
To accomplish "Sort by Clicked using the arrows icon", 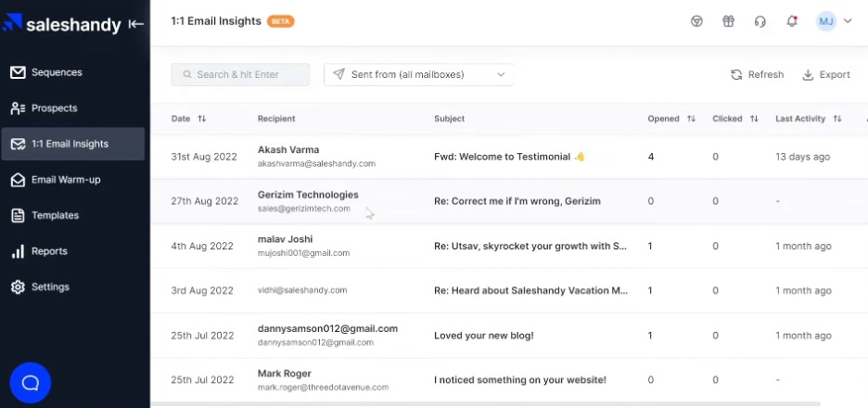I will (754, 119).
